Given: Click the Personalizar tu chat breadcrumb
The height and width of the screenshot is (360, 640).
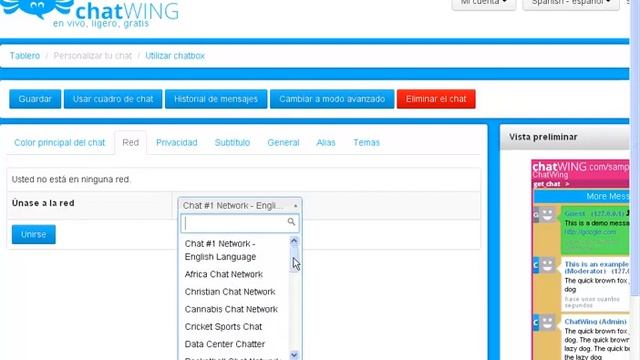Looking at the screenshot, I should tap(93, 56).
